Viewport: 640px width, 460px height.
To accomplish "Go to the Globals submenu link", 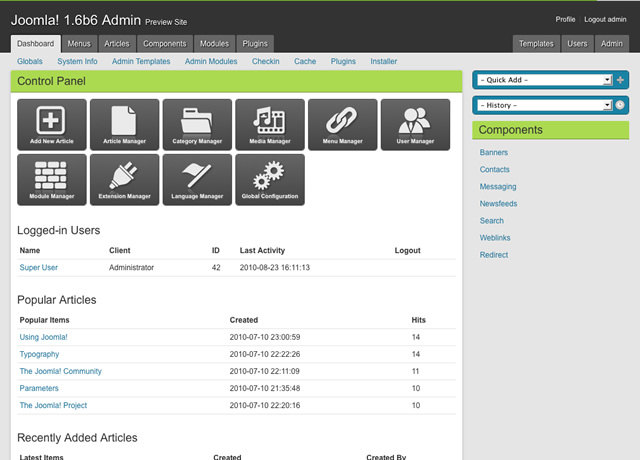I will coord(30,61).
